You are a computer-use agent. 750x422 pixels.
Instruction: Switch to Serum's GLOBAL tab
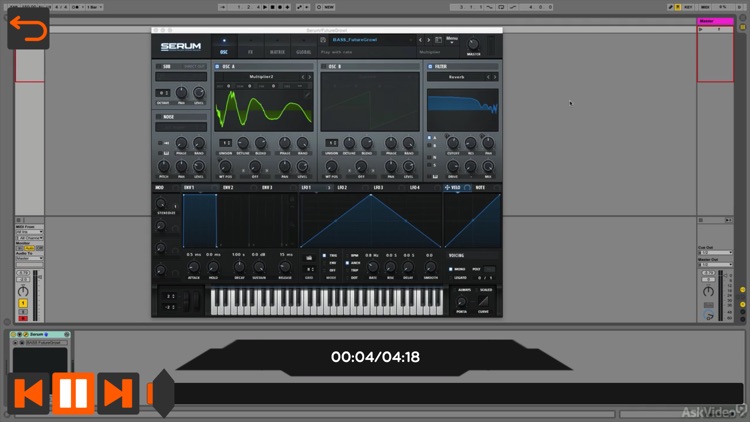tap(304, 46)
